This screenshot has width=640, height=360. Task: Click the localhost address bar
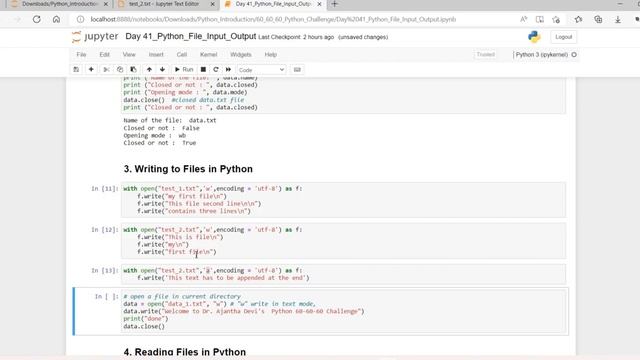[273, 19]
